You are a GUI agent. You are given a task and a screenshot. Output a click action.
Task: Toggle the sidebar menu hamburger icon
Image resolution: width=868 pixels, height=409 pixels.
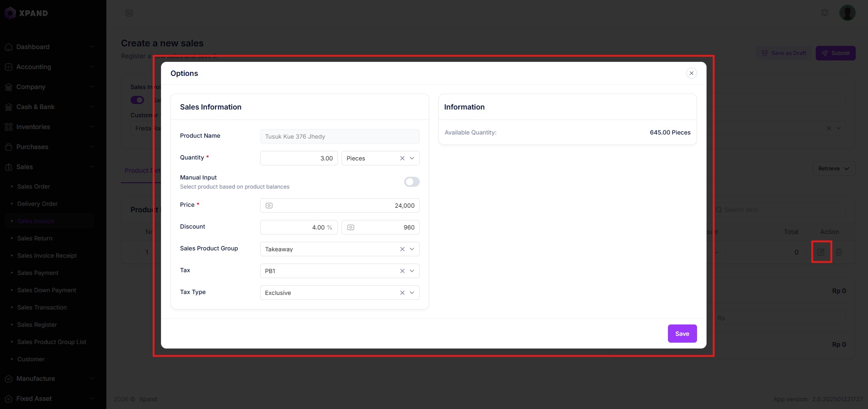pos(129,13)
